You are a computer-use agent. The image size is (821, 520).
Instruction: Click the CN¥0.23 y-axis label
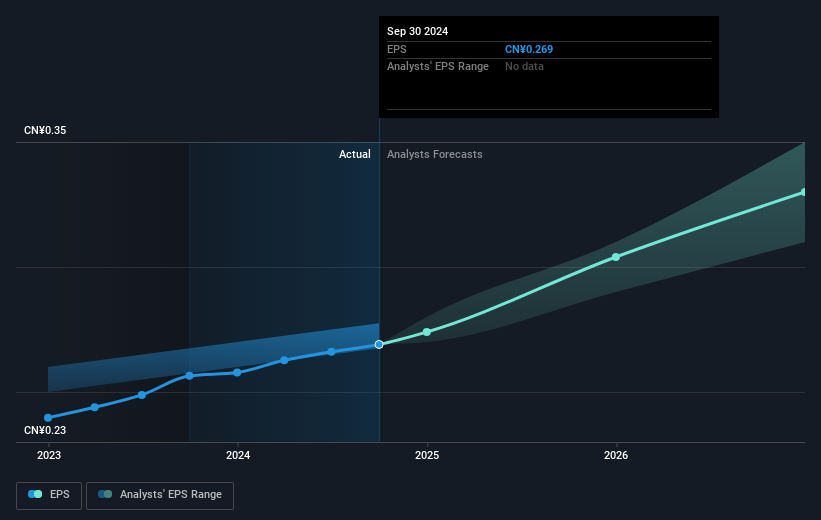[x=45, y=430]
